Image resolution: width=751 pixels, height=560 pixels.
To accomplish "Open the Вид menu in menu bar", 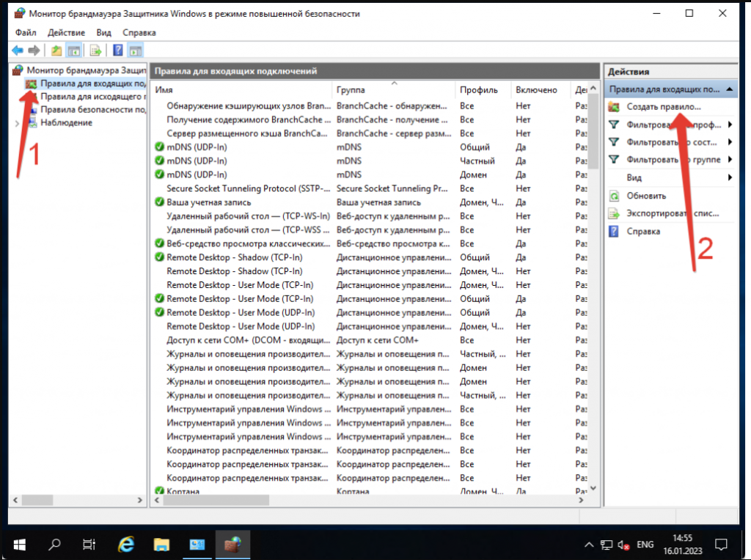I will coord(103,32).
